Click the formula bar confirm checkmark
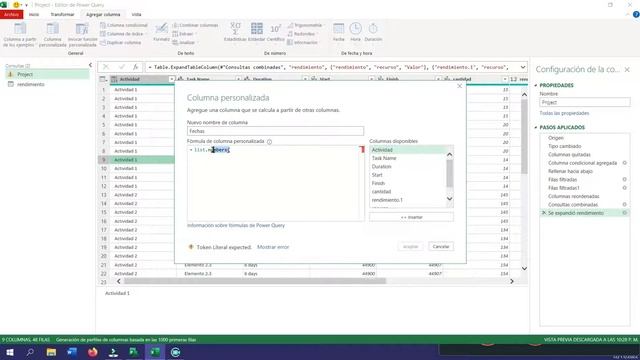The height and width of the screenshot is (360, 640). pos(122,67)
